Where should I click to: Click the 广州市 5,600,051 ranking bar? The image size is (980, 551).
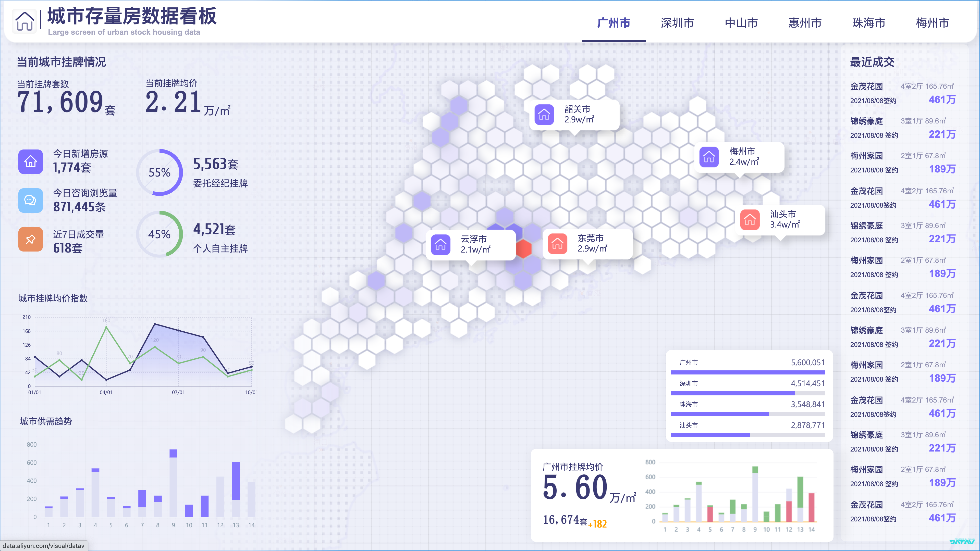pyautogui.click(x=748, y=372)
